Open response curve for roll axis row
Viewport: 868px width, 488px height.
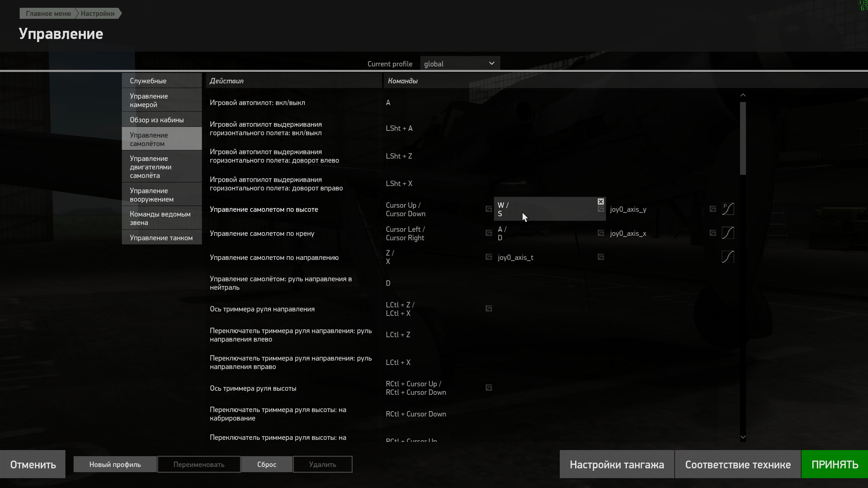tap(728, 233)
